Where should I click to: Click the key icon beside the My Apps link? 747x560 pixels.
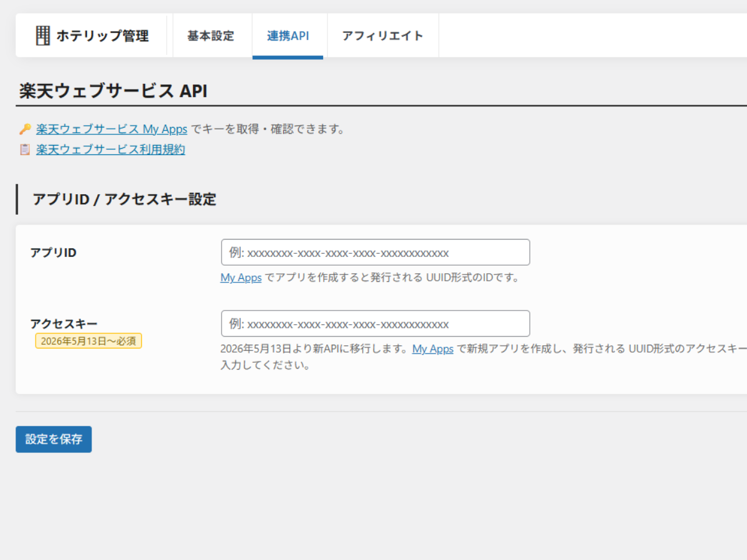coord(24,129)
